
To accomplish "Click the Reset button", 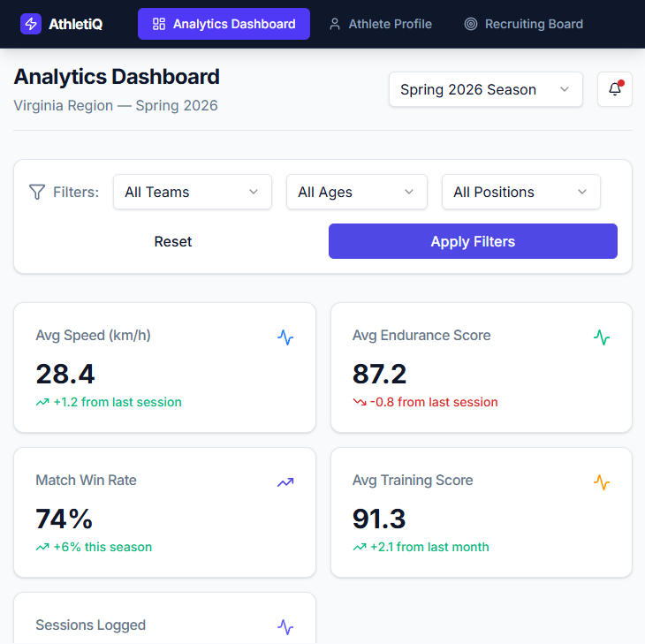I will pyautogui.click(x=173, y=241).
